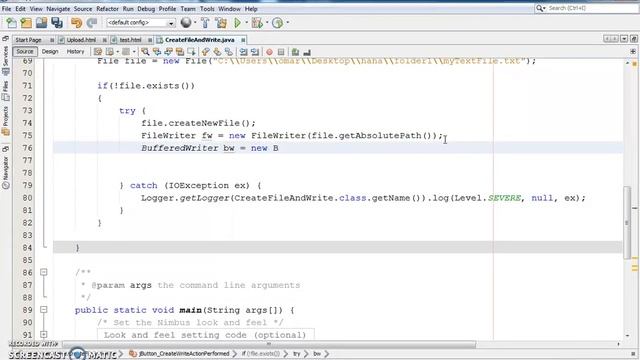Click the Shift Line Right icon

255,52
